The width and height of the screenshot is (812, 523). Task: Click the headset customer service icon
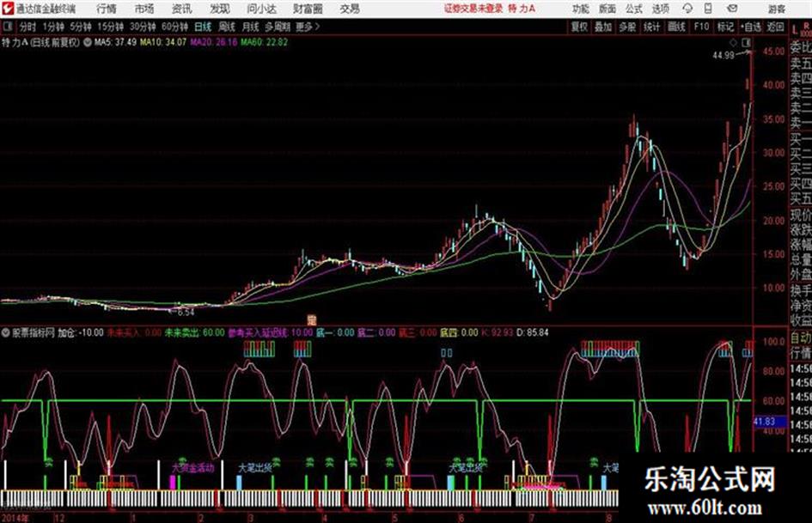click(687, 9)
